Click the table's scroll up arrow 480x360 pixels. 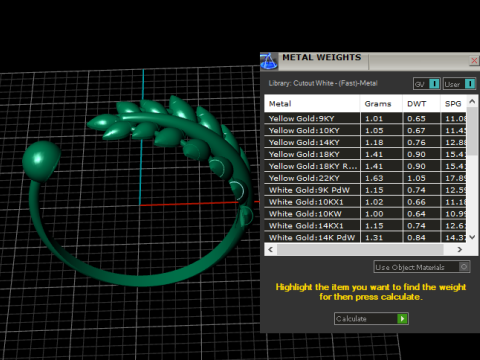click(472, 101)
